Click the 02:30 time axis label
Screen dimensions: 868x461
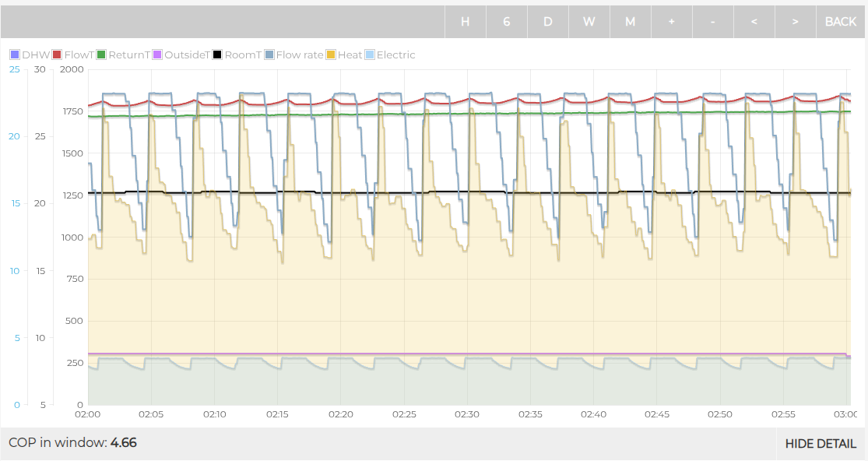point(466,415)
